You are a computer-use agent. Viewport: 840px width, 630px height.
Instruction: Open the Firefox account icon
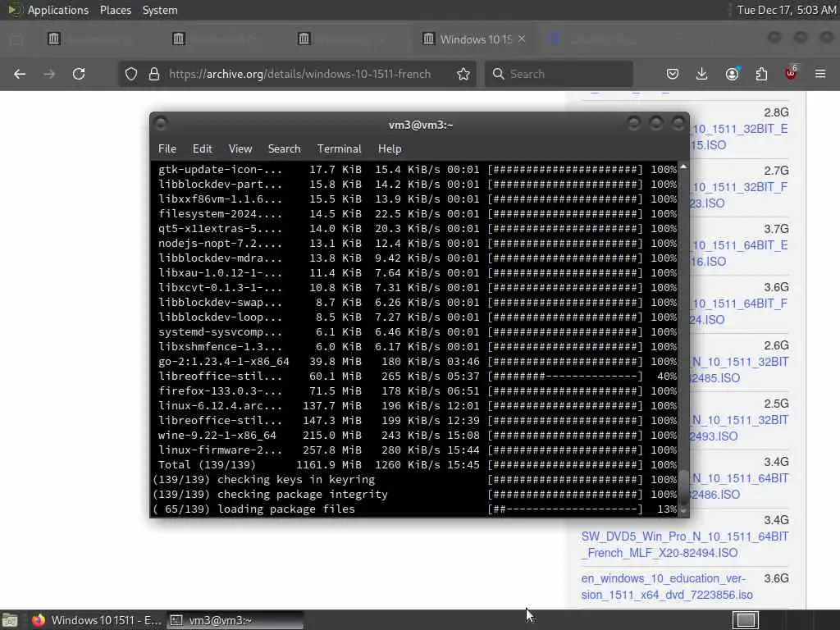pos(732,74)
